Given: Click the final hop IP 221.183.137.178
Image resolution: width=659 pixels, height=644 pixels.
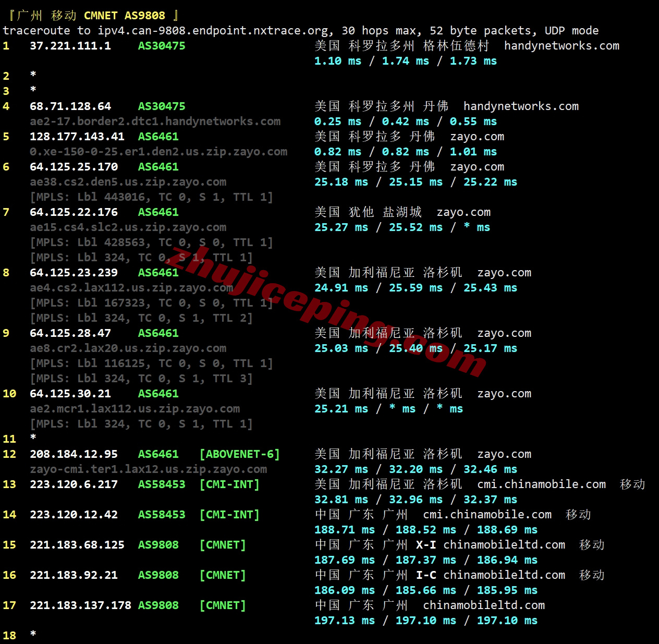Looking at the screenshot, I should pyautogui.click(x=80, y=605).
